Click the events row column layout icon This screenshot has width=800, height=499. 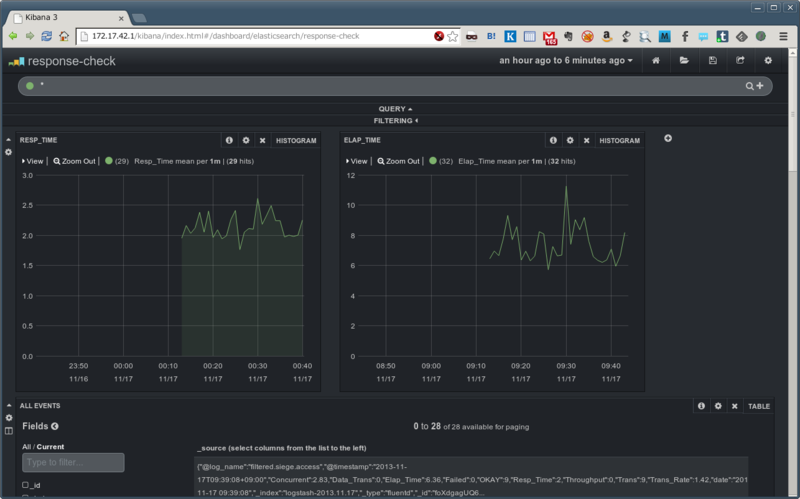pos(9,431)
